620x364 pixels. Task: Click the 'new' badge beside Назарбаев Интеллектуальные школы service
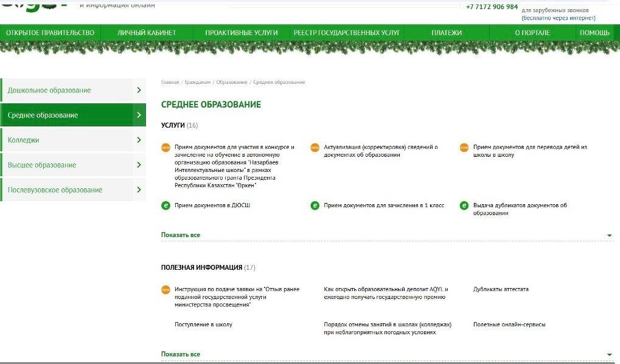coord(165,147)
